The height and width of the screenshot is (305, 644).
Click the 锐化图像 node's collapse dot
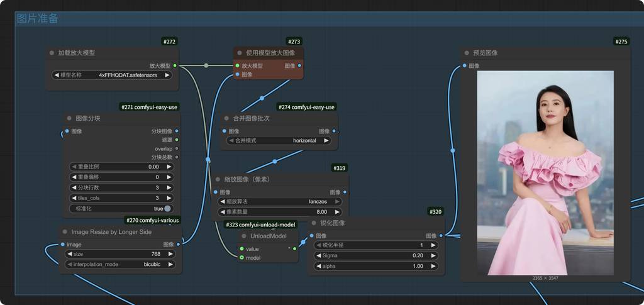point(314,223)
